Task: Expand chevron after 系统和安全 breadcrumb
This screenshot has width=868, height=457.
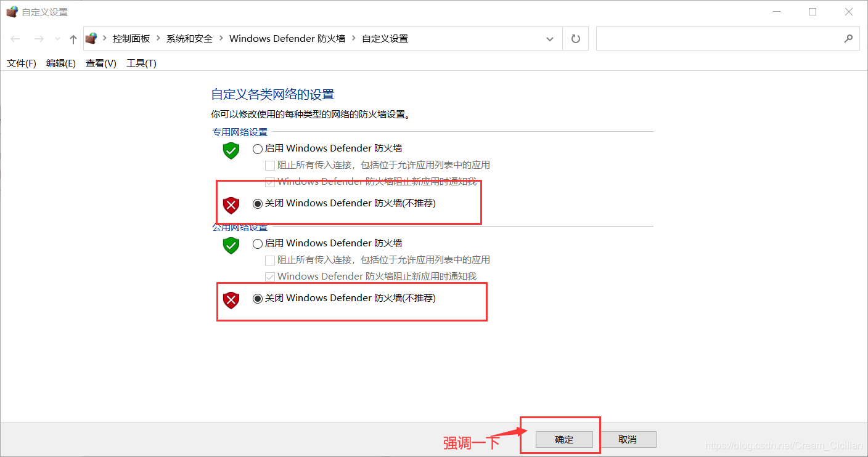Action: 221,38
